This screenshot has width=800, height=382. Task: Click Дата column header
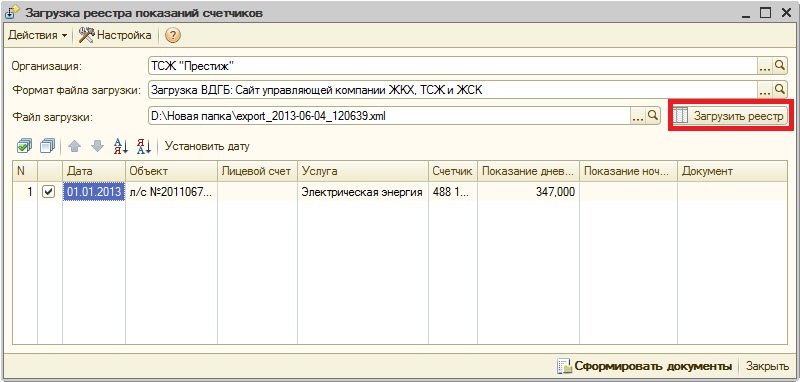(94, 171)
